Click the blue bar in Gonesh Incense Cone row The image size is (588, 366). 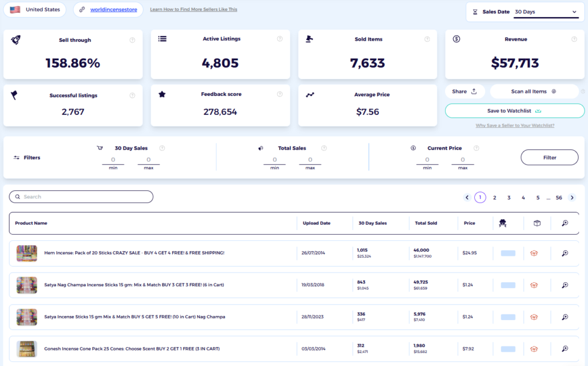tap(508, 349)
